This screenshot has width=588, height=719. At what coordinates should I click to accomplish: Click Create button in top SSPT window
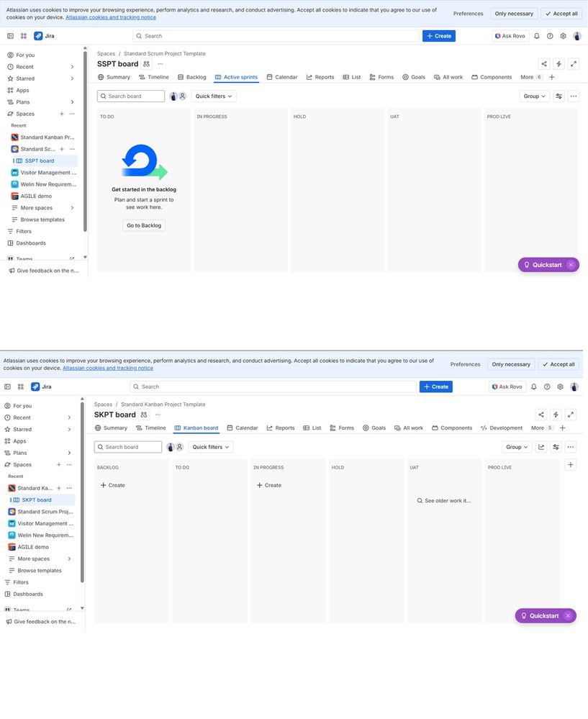(439, 36)
